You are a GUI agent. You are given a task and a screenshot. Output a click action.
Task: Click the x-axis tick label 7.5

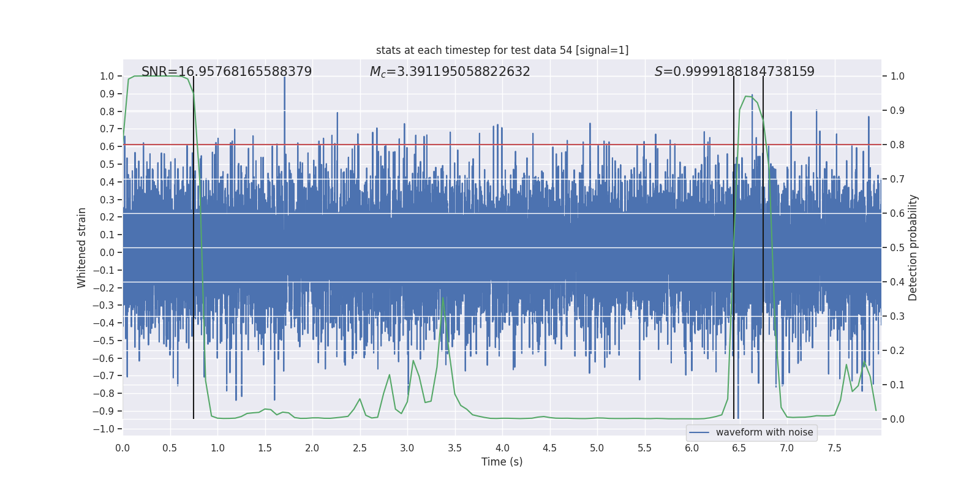(x=834, y=448)
